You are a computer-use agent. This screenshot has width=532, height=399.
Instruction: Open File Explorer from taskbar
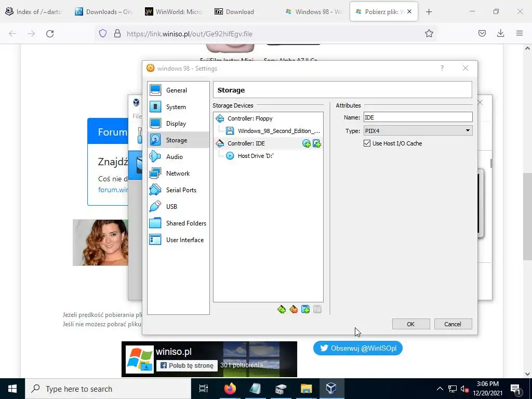click(x=306, y=389)
